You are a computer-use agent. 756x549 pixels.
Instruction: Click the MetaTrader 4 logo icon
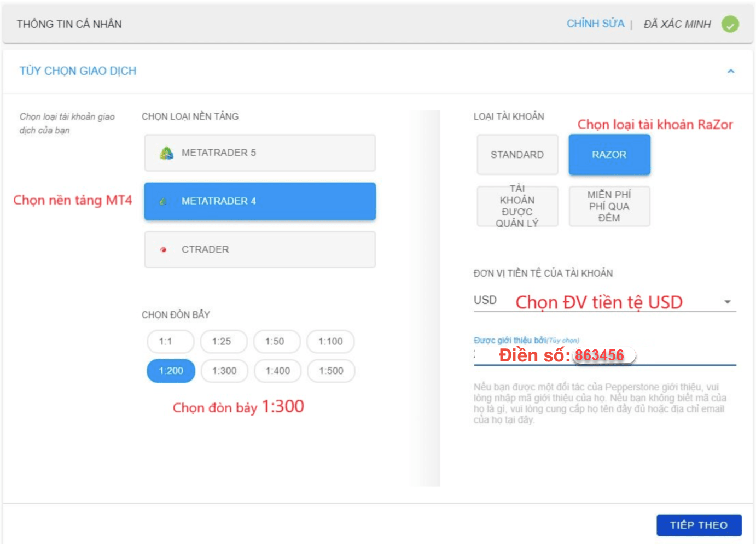pos(163,201)
